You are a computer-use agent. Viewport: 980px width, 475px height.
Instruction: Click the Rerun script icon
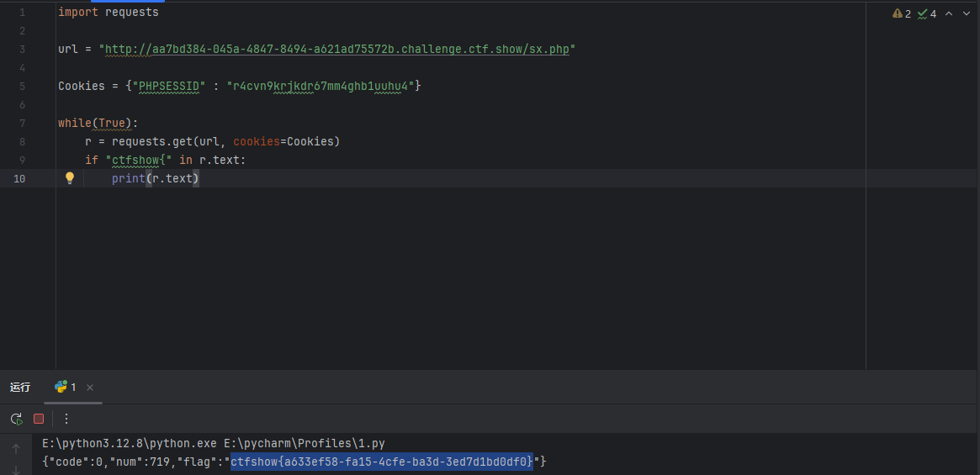16,419
